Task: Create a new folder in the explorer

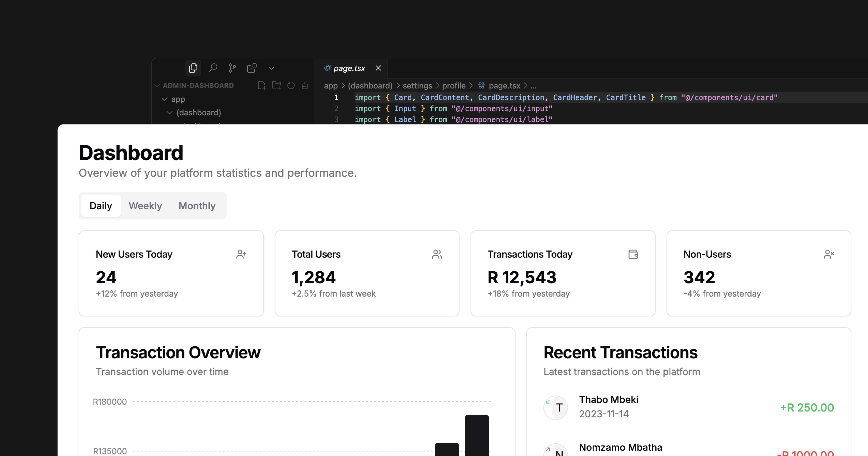Action: coord(276,85)
